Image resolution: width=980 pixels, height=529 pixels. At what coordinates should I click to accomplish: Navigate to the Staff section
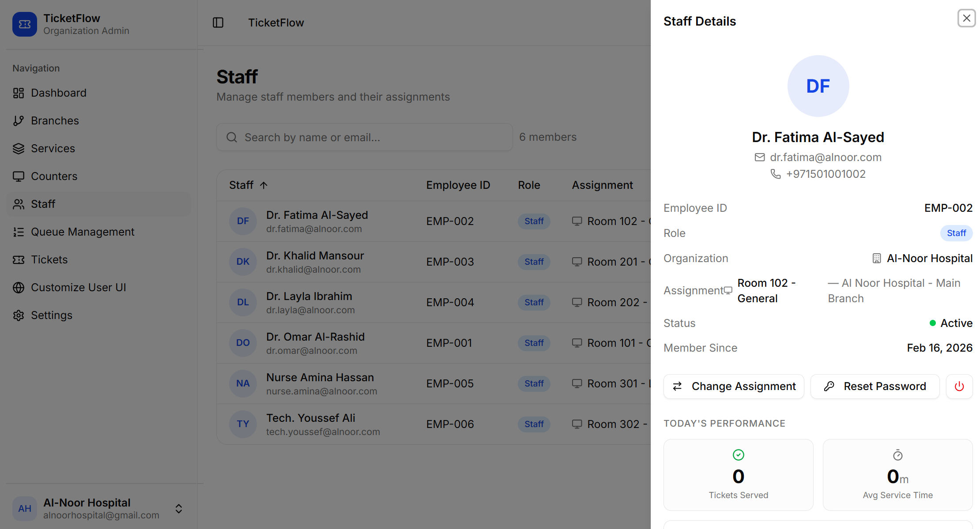click(x=43, y=204)
